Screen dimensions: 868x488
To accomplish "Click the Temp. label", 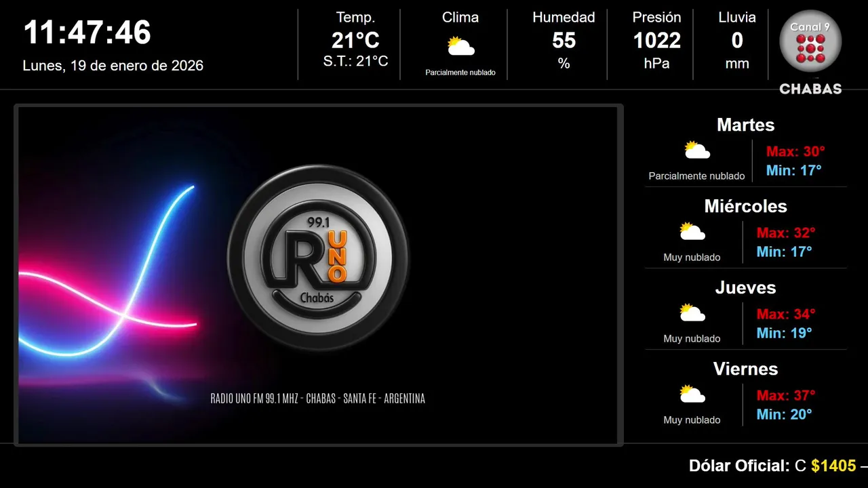I will click(x=355, y=18).
